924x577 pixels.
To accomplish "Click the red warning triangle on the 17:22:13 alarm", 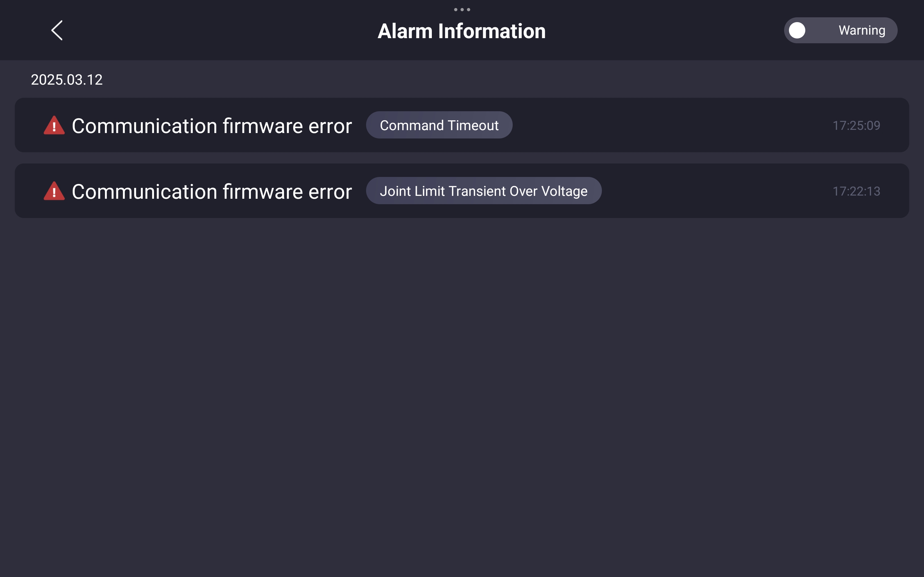I will click(54, 191).
